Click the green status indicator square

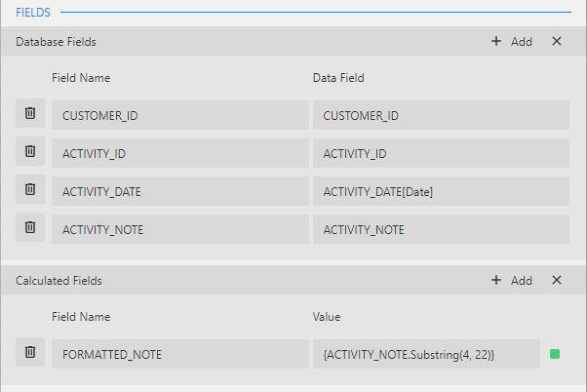pyautogui.click(x=555, y=354)
